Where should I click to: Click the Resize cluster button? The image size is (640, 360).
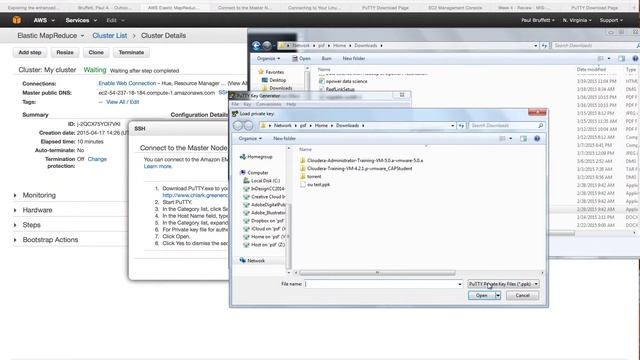pos(65,53)
